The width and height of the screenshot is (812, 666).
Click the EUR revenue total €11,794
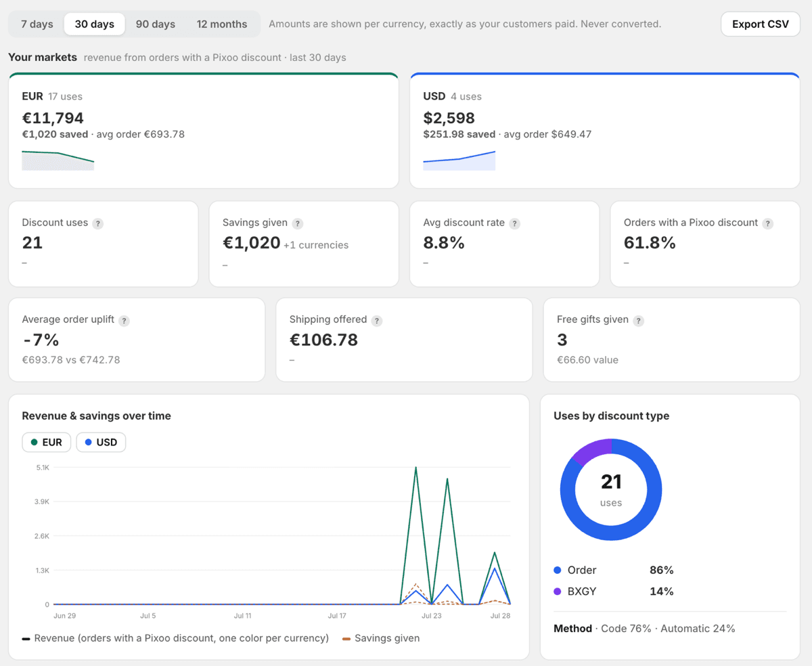[x=53, y=118]
